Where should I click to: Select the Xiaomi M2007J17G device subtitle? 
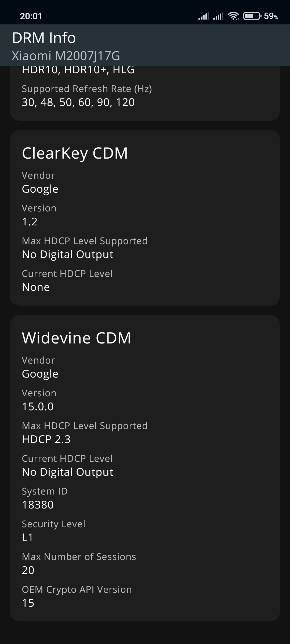point(66,56)
